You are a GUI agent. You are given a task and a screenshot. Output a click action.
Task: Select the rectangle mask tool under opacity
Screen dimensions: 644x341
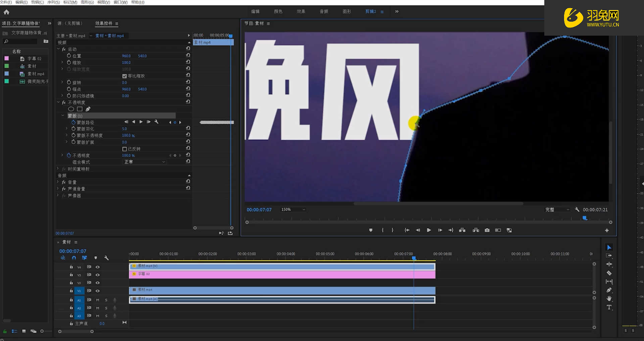point(80,109)
